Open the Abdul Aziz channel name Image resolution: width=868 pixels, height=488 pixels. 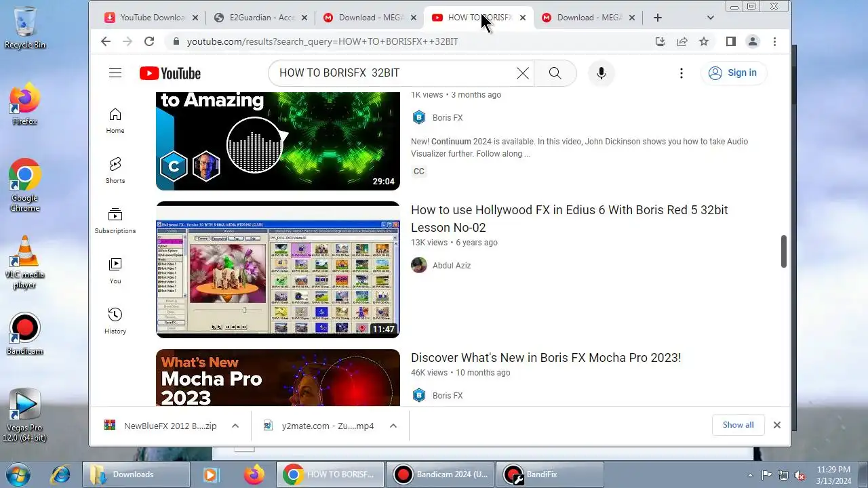[452, 266]
